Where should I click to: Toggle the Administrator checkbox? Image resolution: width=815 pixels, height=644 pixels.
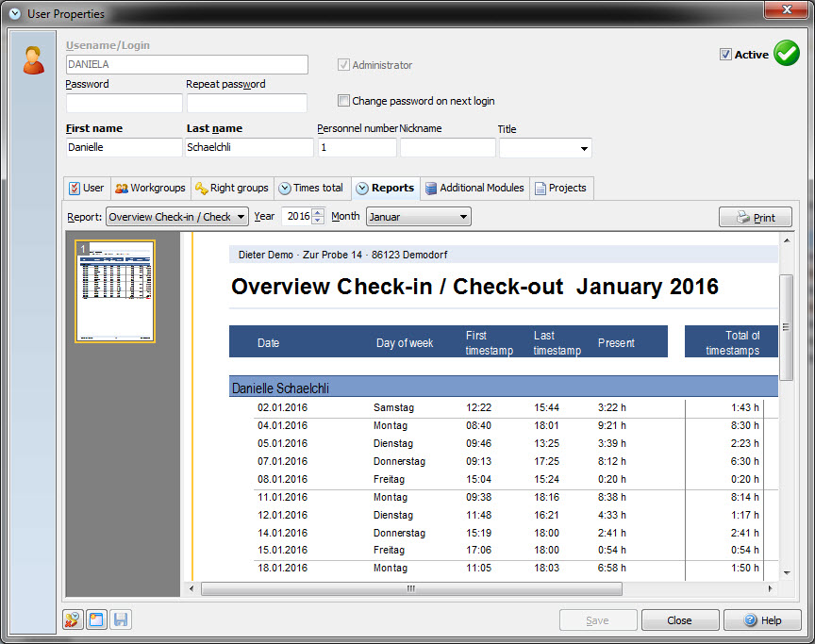[344, 65]
